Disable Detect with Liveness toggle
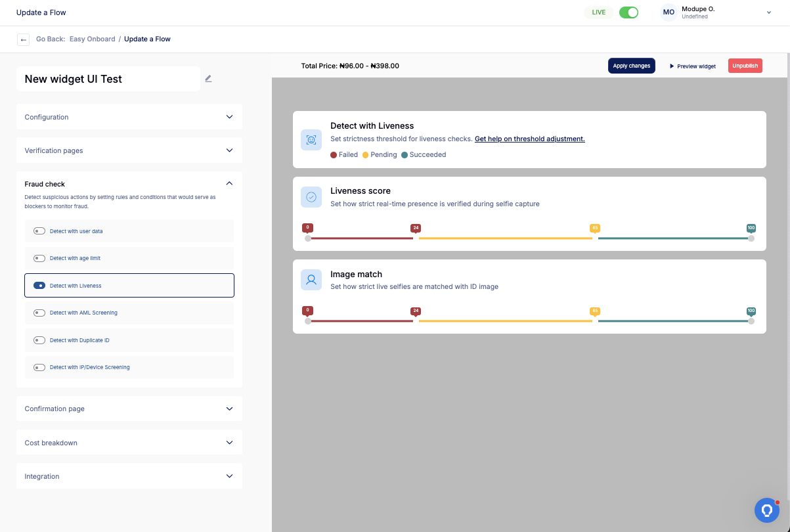The height and width of the screenshot is (532, 790). coord(39,286)
